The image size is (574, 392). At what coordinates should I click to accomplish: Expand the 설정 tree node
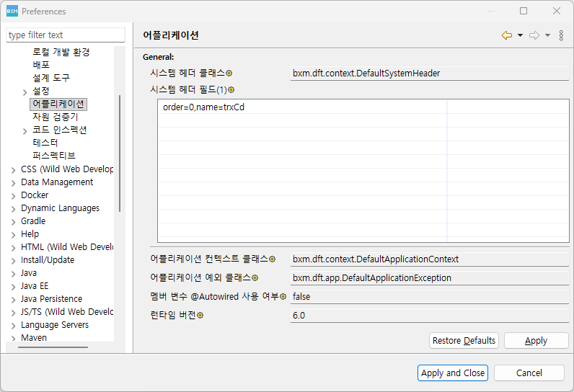[x=25, y=92]
